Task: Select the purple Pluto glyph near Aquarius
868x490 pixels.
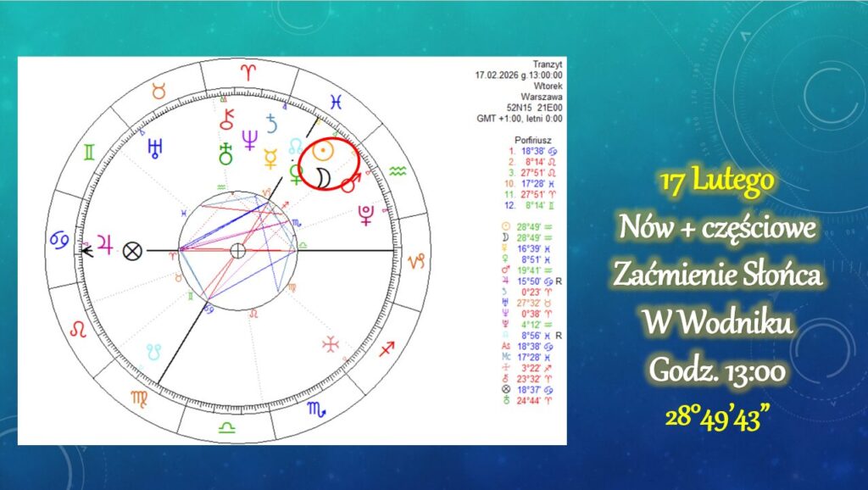Action: coord(365,214)
